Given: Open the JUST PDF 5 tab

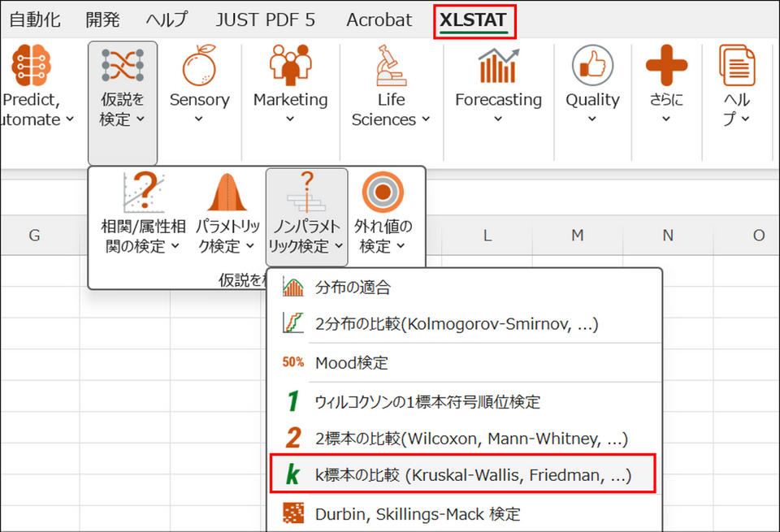Looking at the screenshot, I should (265, 20).
